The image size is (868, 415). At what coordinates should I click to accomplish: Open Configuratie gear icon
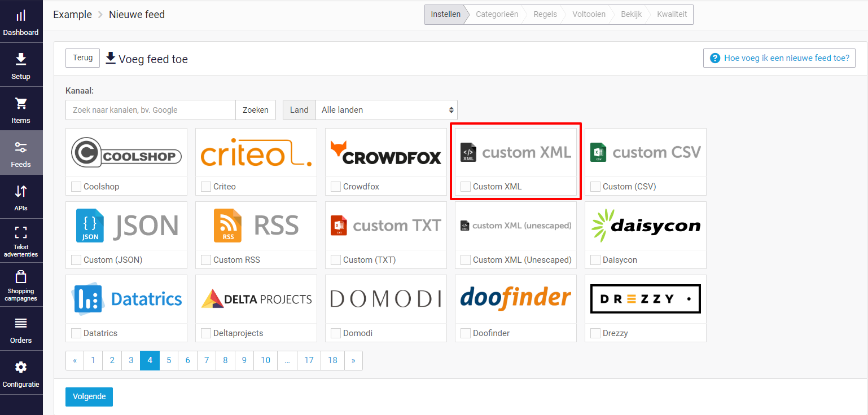(x=21, y=367)
